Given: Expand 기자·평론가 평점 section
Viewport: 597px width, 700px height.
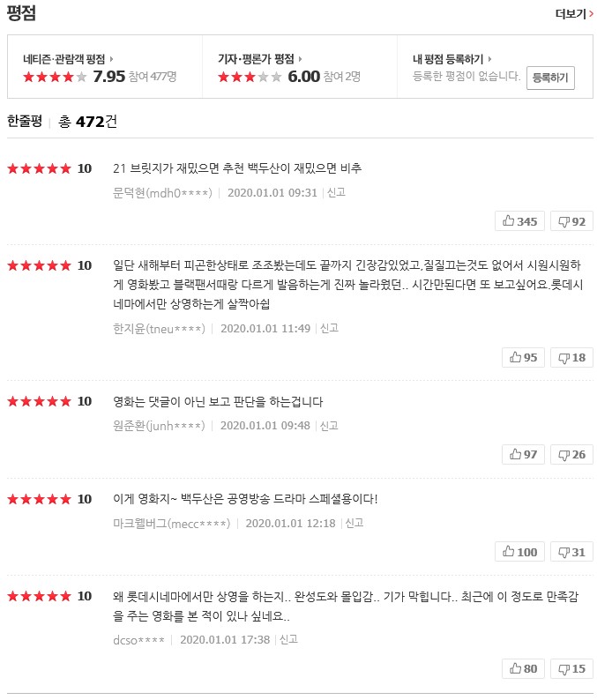Looking at the screenshot, I should tap(260, 59).
